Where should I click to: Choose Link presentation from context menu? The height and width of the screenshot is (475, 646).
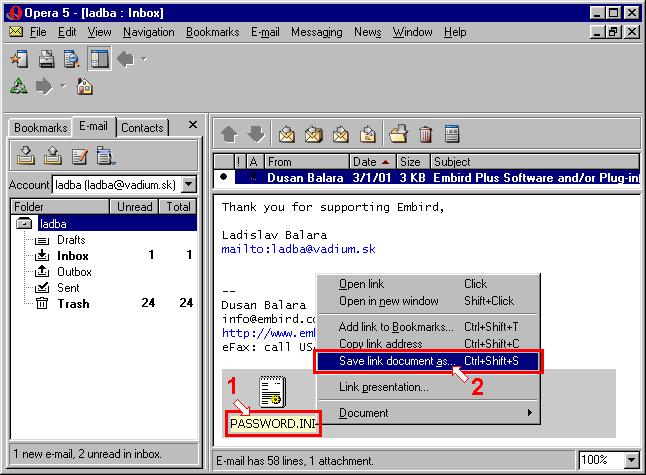point(428,387)
